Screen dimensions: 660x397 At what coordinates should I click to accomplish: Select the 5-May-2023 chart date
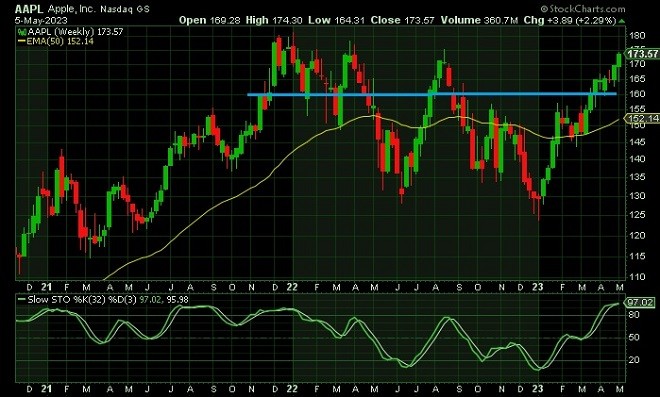pos(41,20)
